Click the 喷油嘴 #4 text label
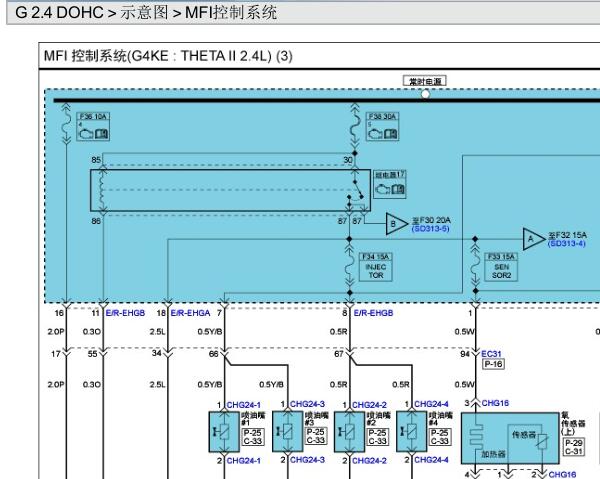 (x=440, y=419)
